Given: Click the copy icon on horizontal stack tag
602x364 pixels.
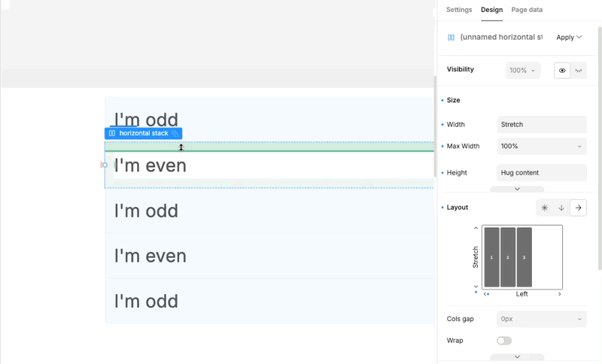Looking at the screenshot, I should click(x=175, y=133).
